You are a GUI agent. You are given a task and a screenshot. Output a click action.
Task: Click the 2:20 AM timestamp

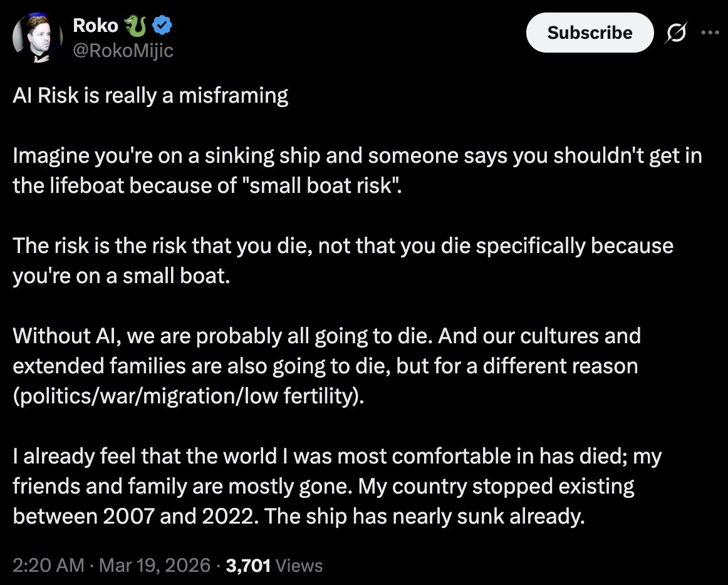[48, 565]
